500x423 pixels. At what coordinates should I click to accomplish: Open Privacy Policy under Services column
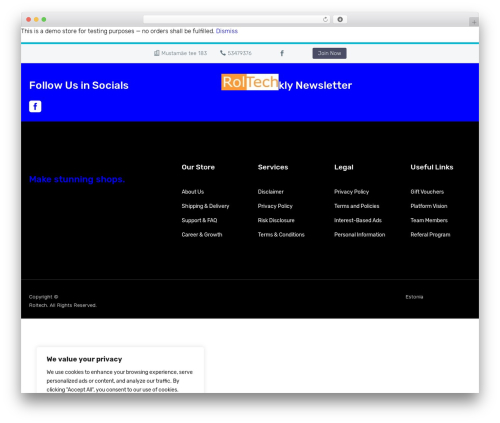tap(275, 206)
